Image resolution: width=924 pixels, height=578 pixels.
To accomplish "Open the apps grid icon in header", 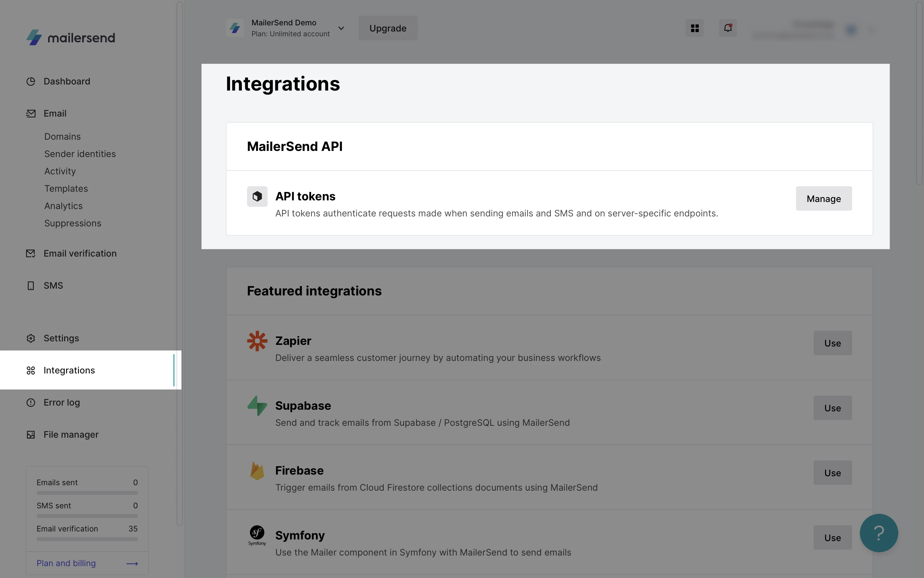I will (x=695, y=28).
